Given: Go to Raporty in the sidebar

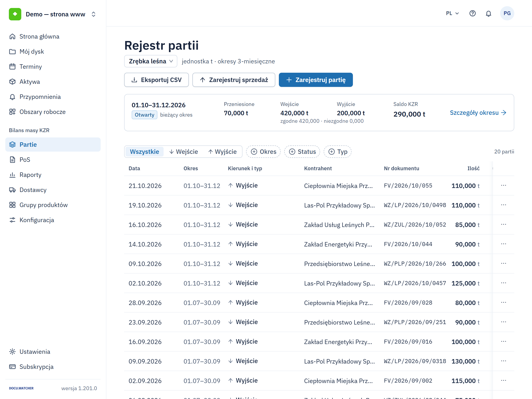Looking at the screenshot, I should point(53,175).
